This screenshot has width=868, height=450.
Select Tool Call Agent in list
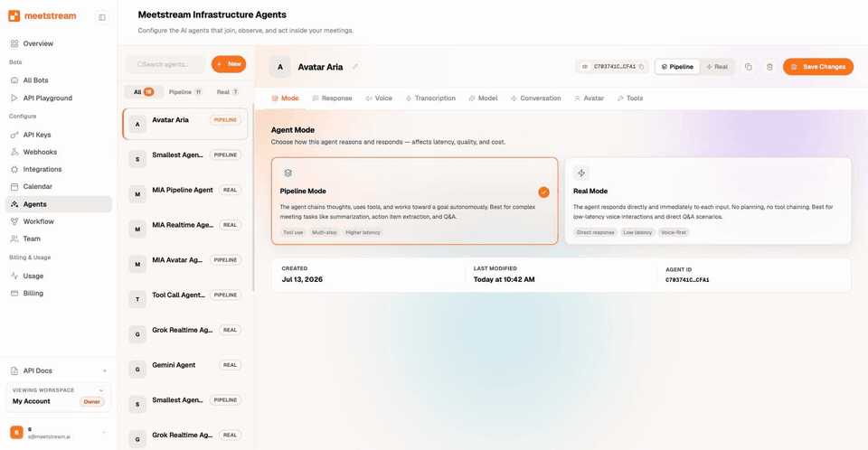184,299
